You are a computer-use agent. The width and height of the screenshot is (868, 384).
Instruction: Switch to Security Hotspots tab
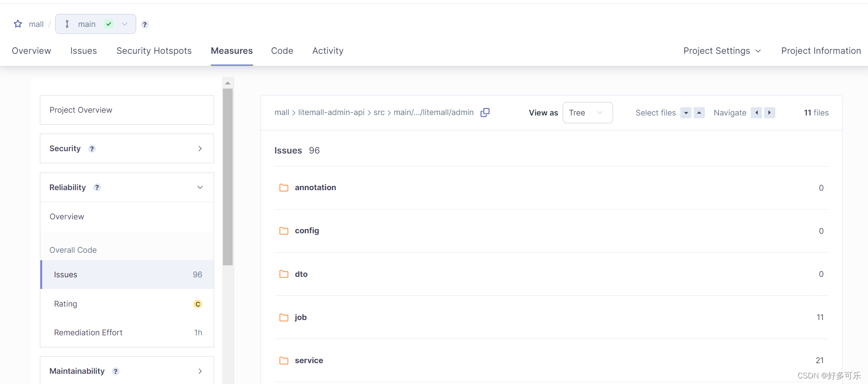coord(154,51)
